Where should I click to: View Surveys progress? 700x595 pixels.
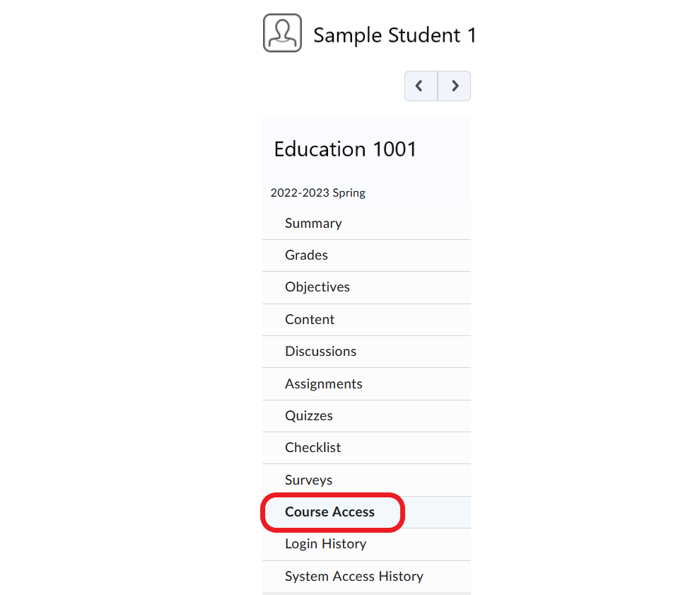[366, 480]
